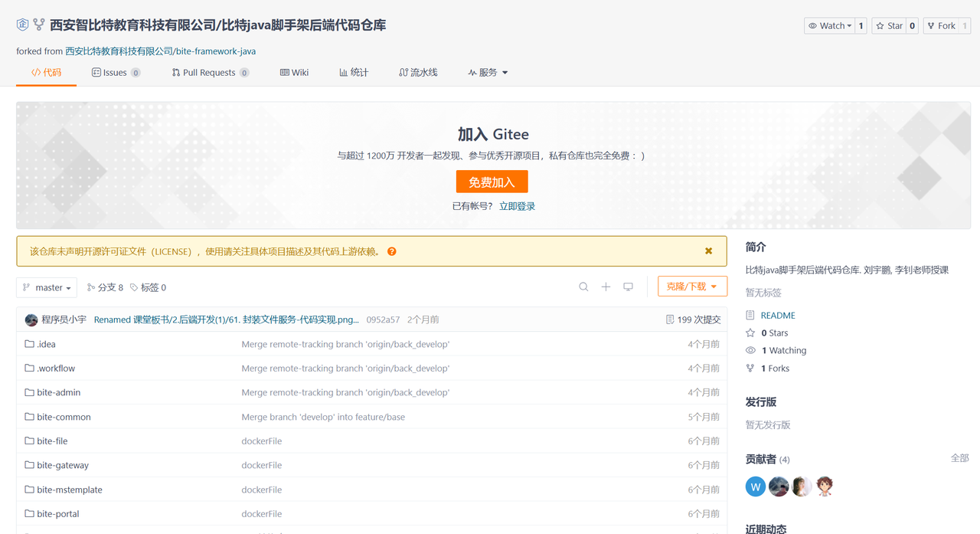Open the README link in sidebar
The width and height of the screenshot is (980, 534).
point(778,315)
